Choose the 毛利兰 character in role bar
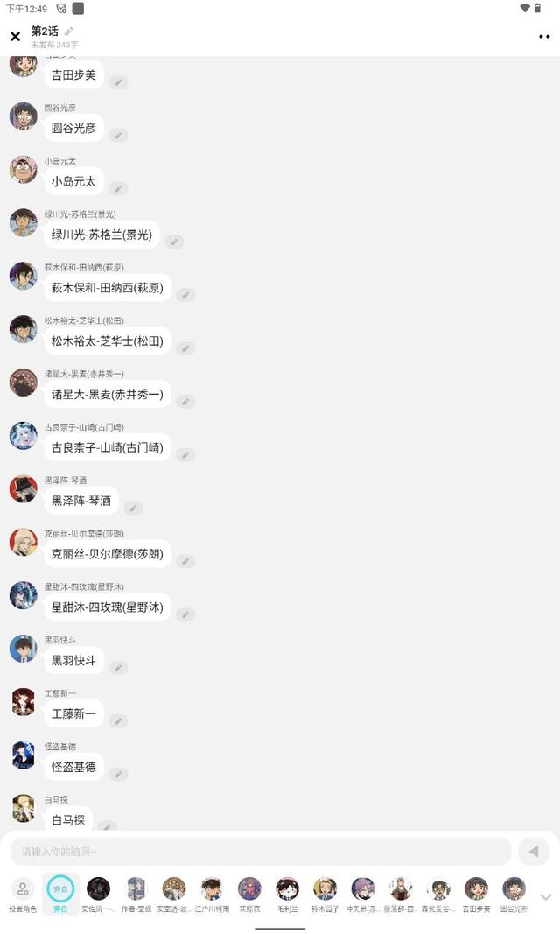560x934 pixels. [x=288, y=895]
